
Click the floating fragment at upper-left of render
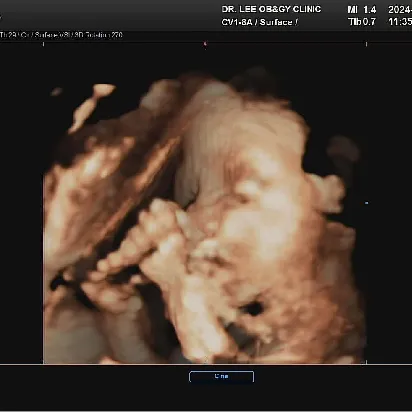(x=92, y=107)
